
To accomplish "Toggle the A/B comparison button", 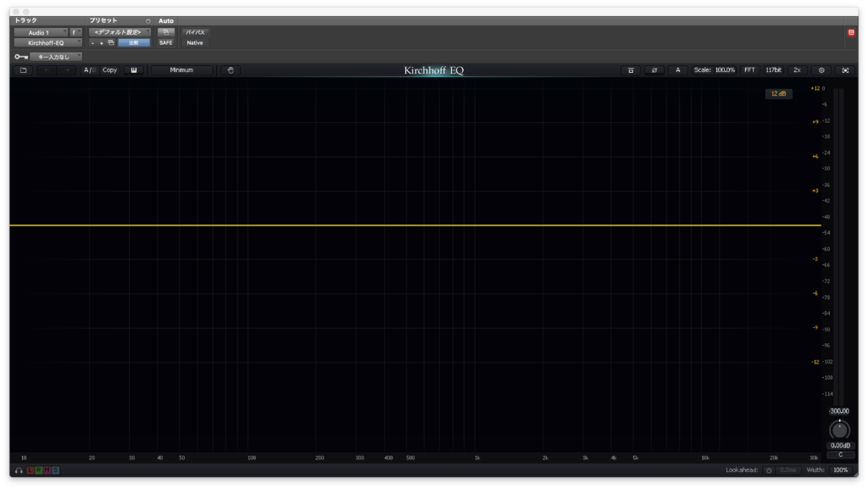I will click(88, 70).
